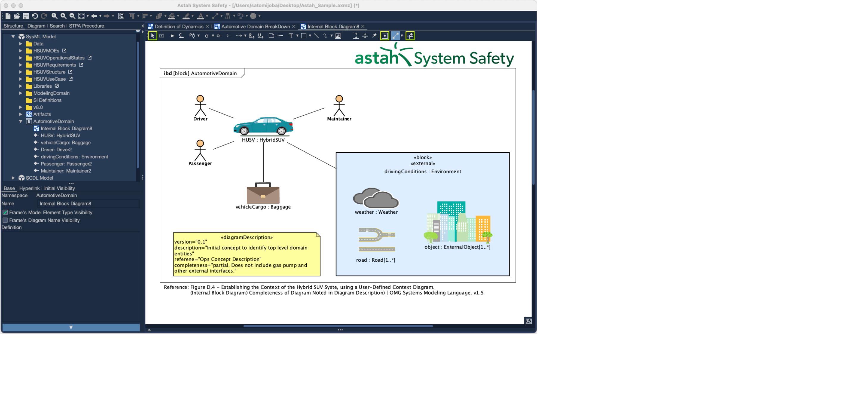Select the Line drawing tool
Screen dimensions: 868x396
click(316, 36)
